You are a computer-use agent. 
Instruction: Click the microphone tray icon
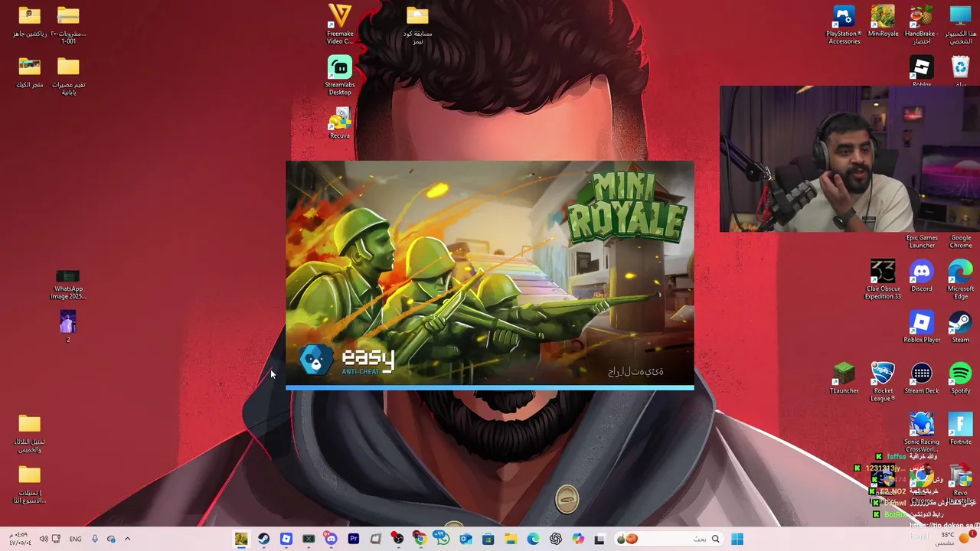click(x=94, y=539)
